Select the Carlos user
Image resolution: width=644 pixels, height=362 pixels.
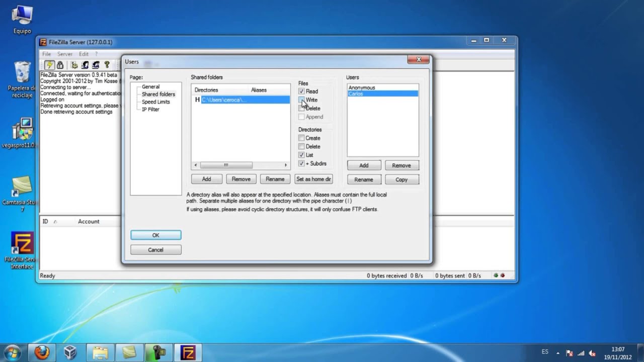(383, 94)
